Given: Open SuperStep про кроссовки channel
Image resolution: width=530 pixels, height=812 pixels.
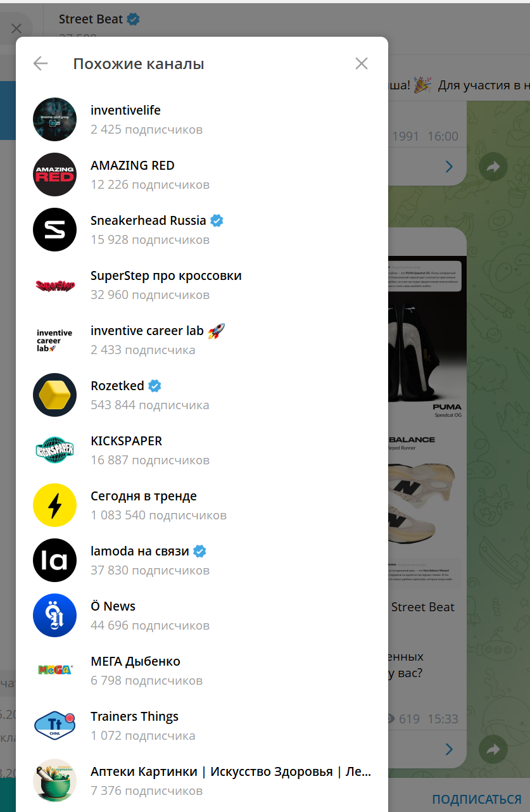Looking at the screenshot, I should click(x=202, y=284).
